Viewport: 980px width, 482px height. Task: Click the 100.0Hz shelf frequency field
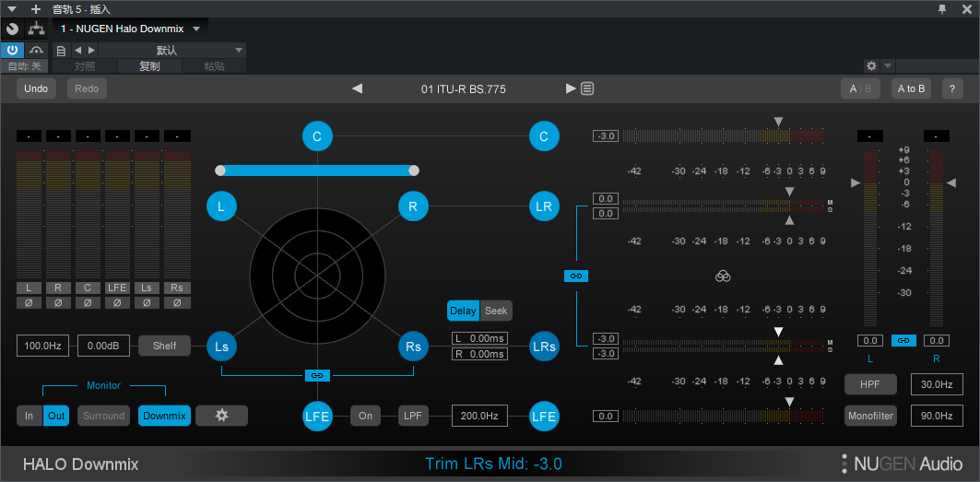pos(43,346)
